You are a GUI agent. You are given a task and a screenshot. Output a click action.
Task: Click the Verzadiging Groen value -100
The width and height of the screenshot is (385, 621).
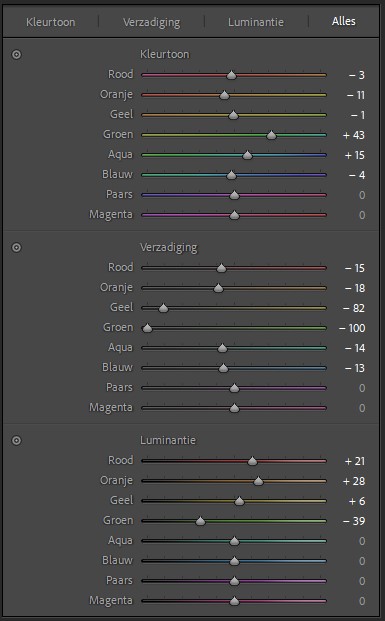(352, 328)
